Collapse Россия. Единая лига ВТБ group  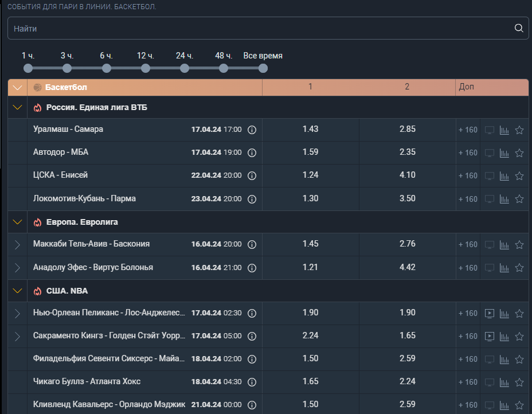click(x=17, y=107)
